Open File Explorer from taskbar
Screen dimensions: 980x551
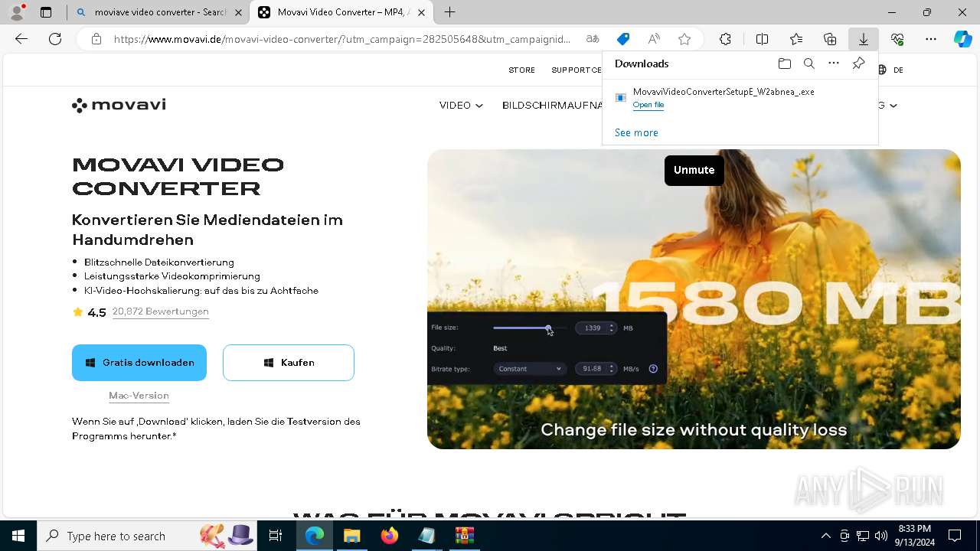pos(351,536)
